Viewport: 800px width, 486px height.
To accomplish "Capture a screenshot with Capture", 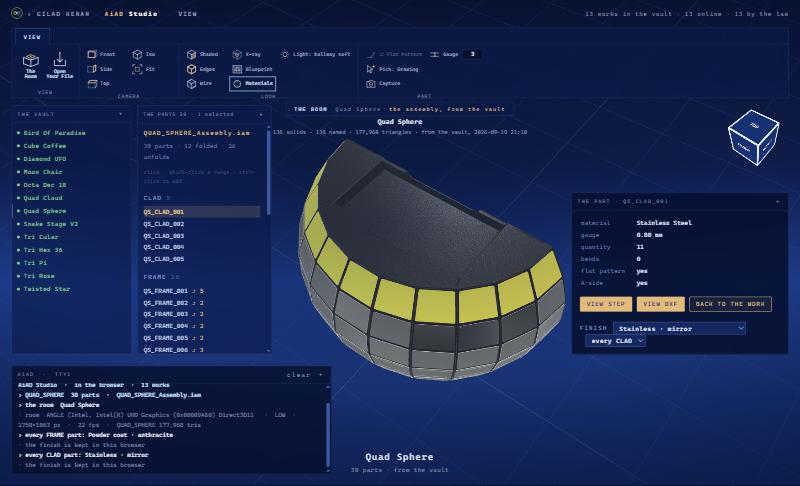I will [383, 83].
